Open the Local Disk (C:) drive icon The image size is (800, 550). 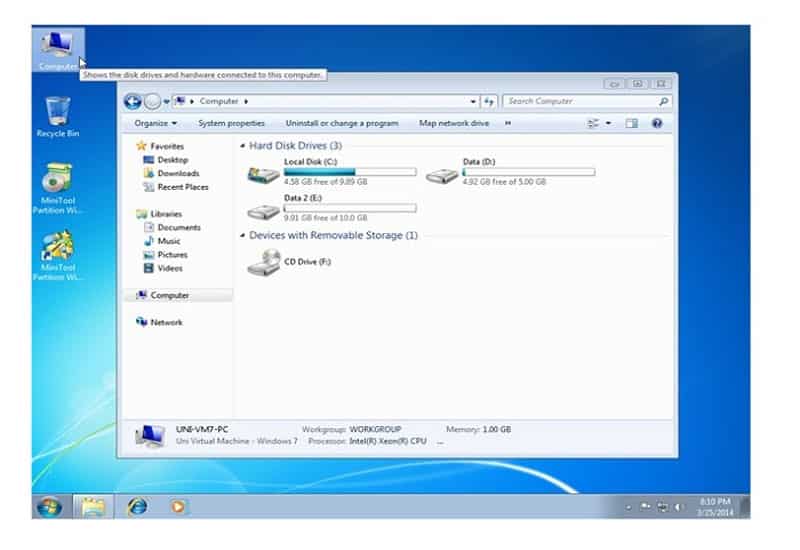(264, 176)
